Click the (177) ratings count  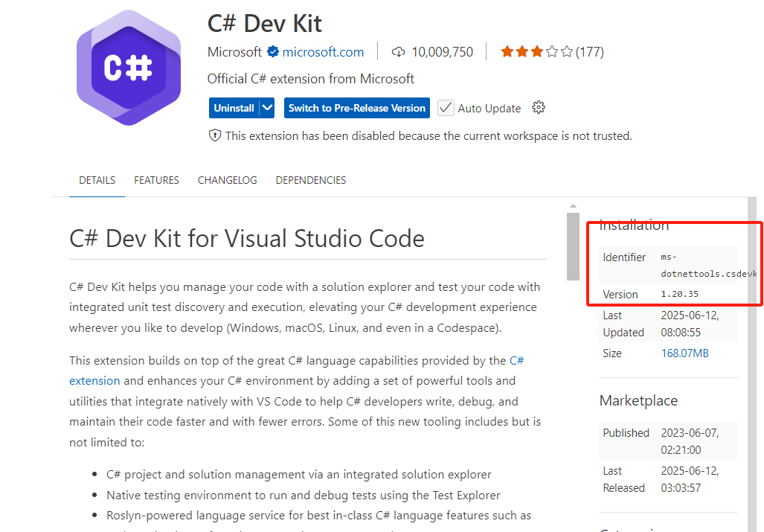click(x=590, y=51)
